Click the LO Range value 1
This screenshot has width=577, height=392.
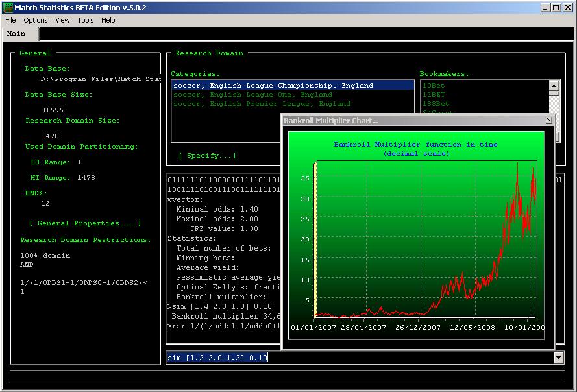click(x=79, y=162)
